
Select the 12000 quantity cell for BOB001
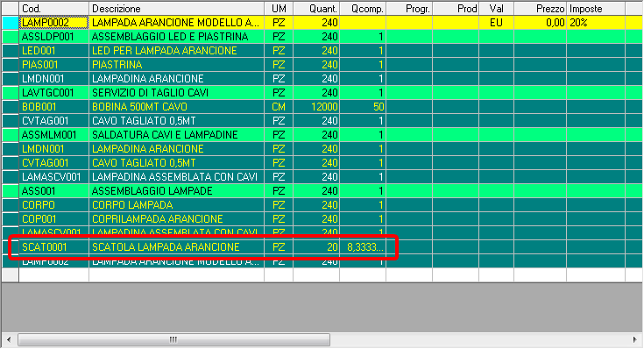(316, 107)
